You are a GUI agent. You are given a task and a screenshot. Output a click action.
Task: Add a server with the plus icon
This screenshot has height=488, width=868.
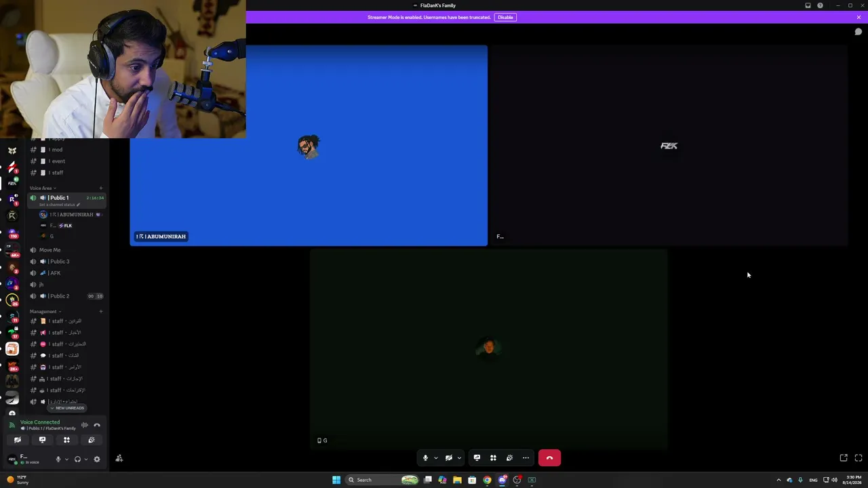[x=12, y=413]
